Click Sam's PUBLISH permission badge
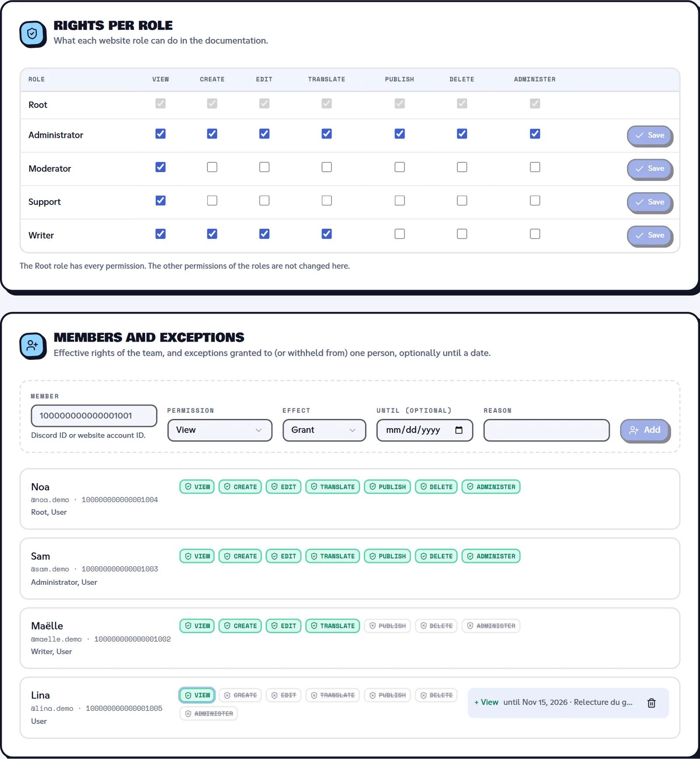Screen dimensions: 700x759 click(387, 556)
